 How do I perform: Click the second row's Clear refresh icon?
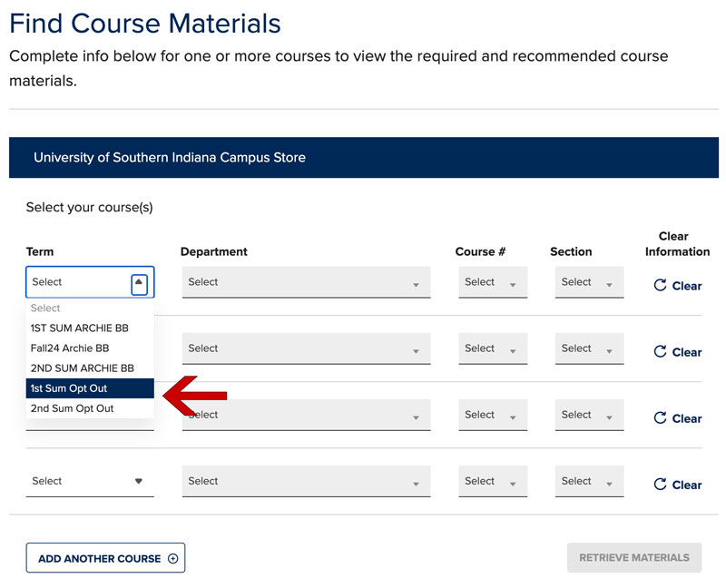point(661,352)
